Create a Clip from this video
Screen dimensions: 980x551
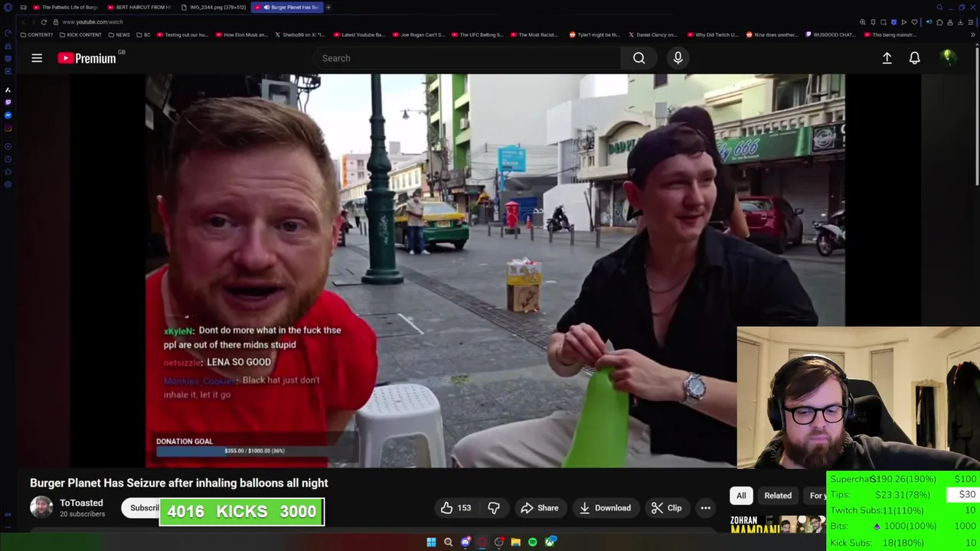click(x=666, y=508)
